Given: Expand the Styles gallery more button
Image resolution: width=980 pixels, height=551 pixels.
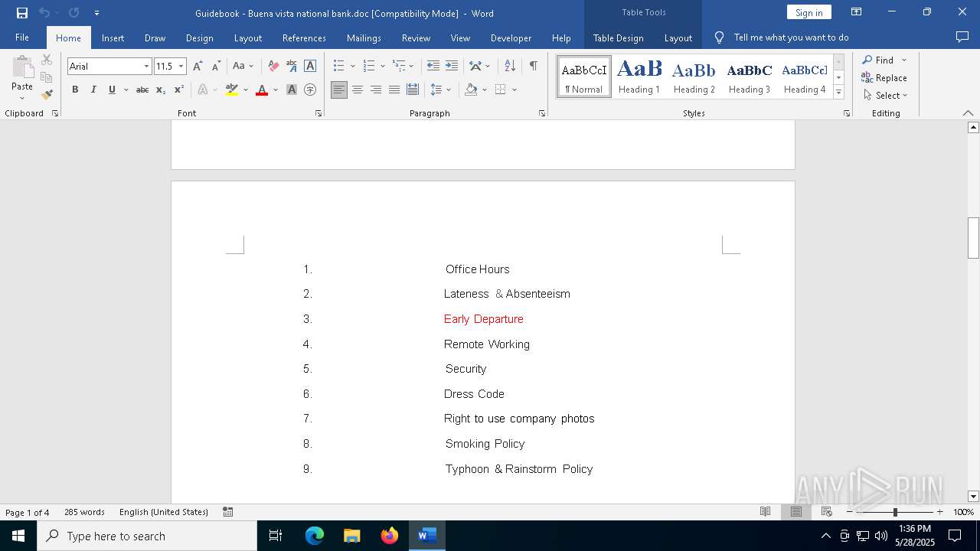Looking at the screenshot, I should click(x=838, y=92).
